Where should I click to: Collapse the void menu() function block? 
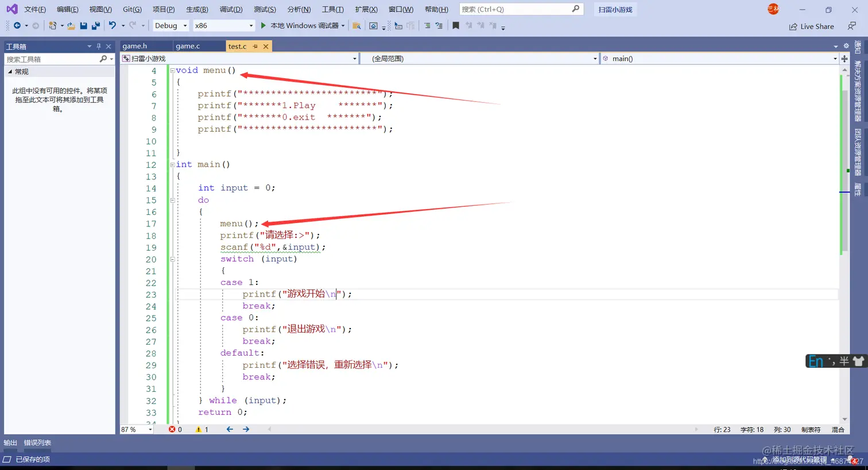[172, 70]
